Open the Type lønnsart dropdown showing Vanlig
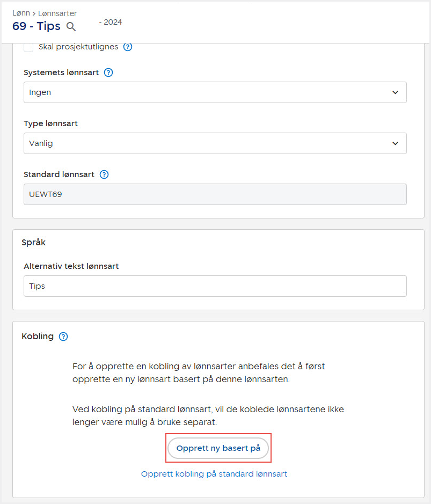The height and width of the screenshot is (504, 431). tap(215, 143)
